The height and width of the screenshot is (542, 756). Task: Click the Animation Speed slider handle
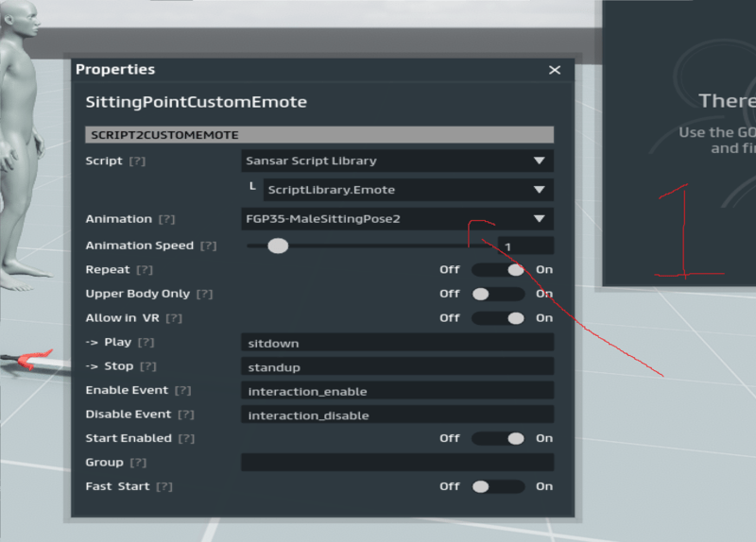[277, 246]
